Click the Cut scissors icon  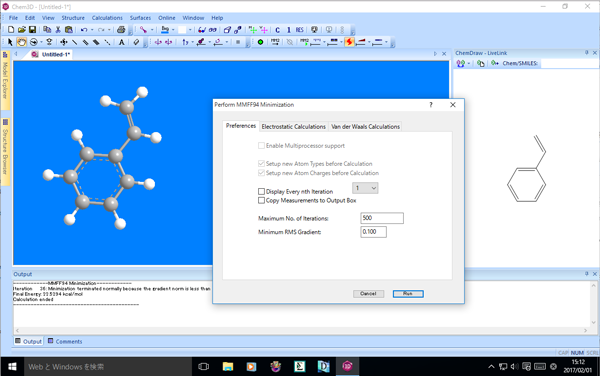[58, 29]
